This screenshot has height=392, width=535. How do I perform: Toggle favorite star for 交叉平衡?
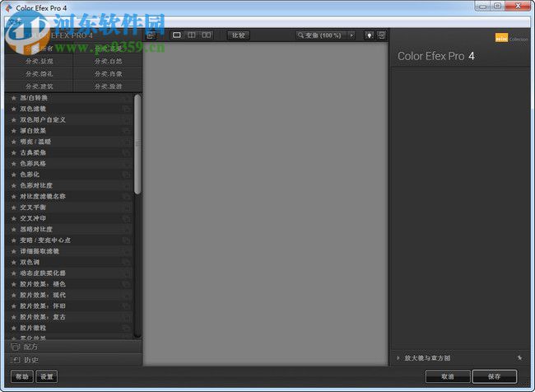(14, 208)
